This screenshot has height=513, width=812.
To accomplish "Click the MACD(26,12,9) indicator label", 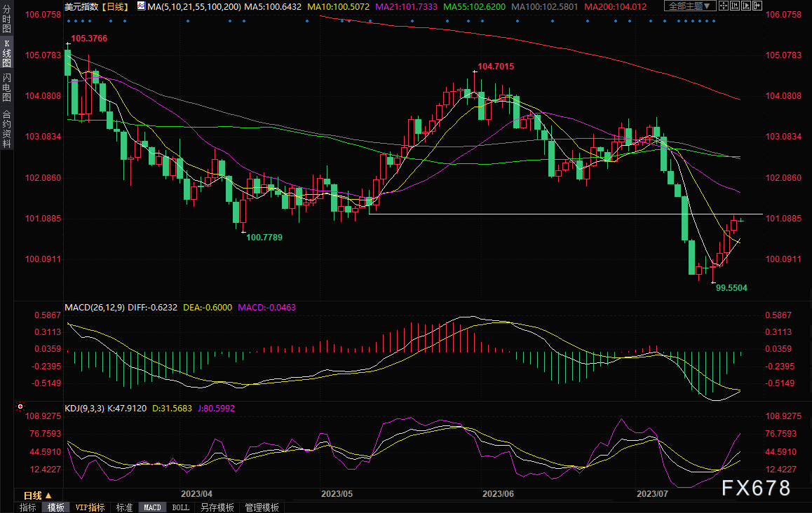I will point(94,307).
